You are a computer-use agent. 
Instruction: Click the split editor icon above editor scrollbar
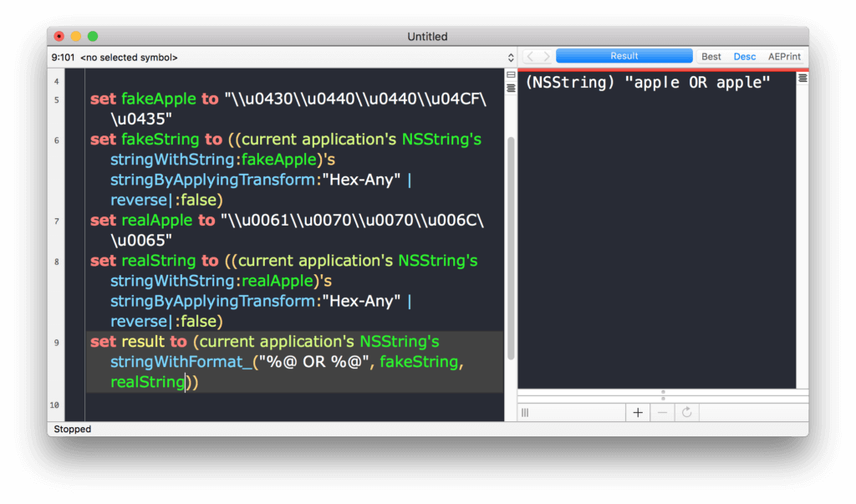tap(511, 75)
